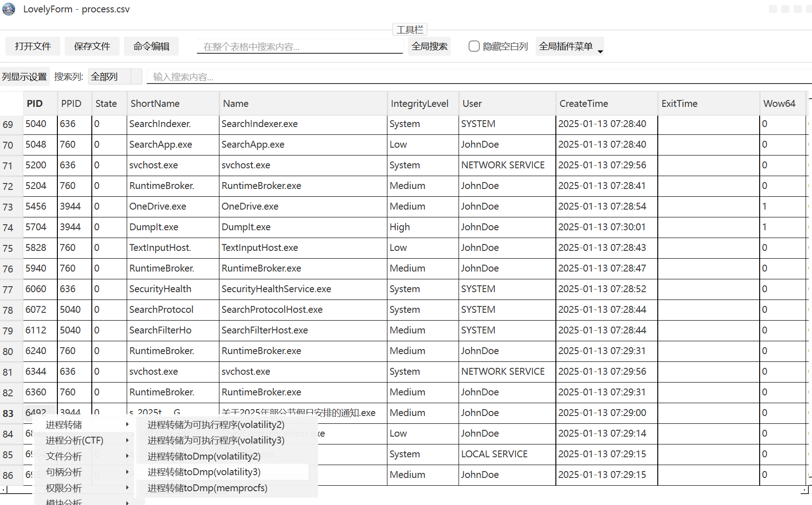The image size is (812, 505).
Task: Open the 全局插件菜单 dropdown
Action: click(x=570, y=46)
